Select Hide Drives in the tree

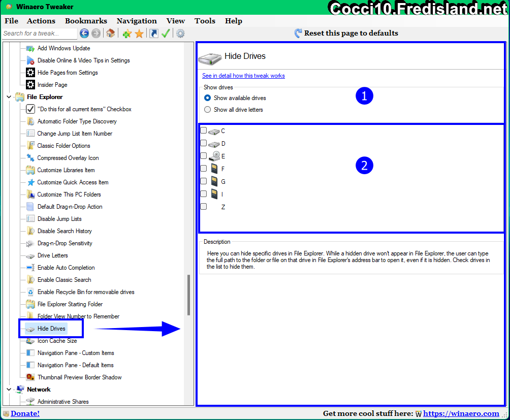51,329
